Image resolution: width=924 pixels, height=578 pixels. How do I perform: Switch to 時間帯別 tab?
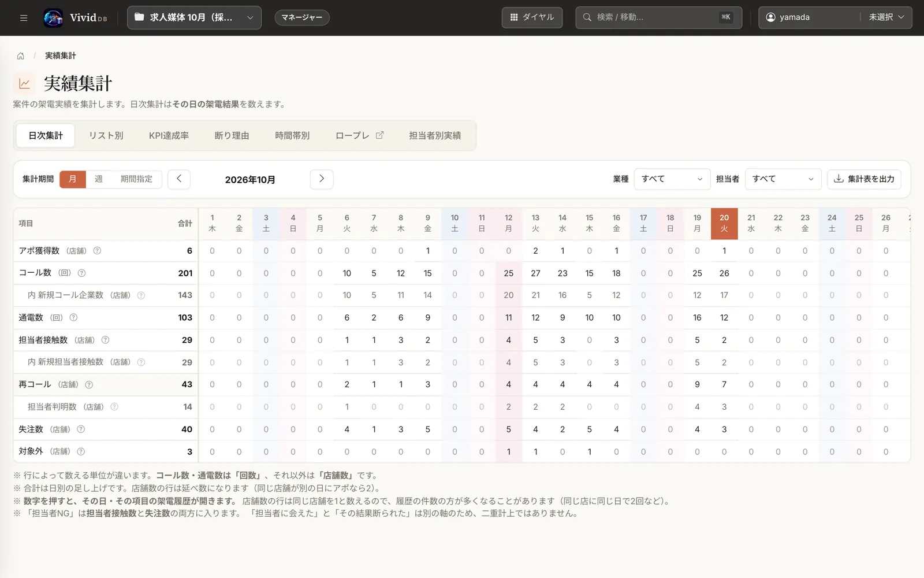[x=292, y=136]
